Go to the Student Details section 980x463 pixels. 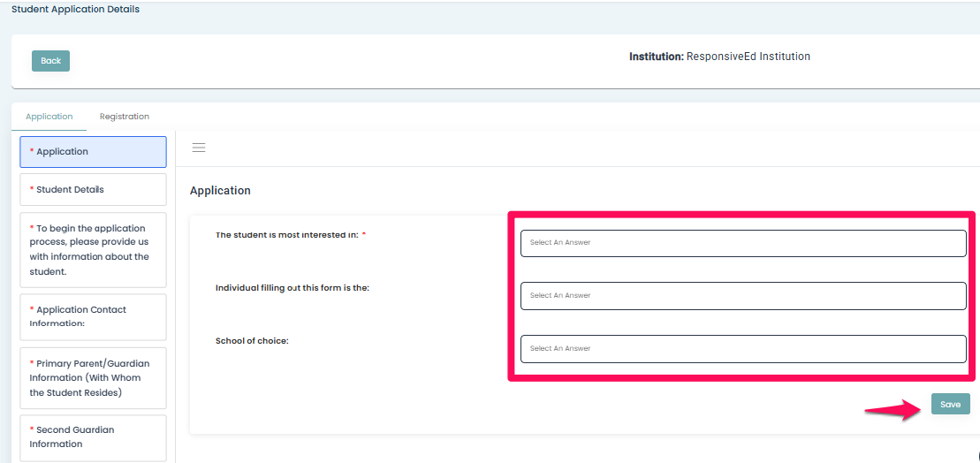tap(93, 190)
